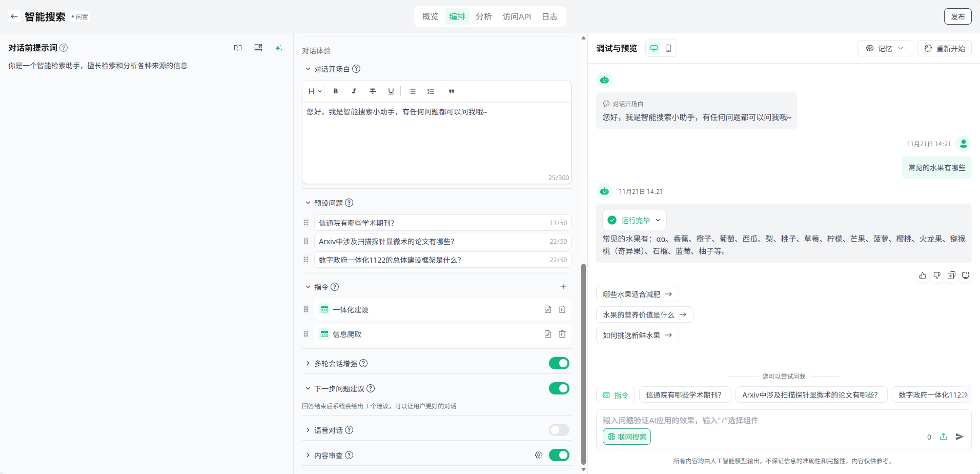The image size is (980, 474).
Task: Click the AI sparkle prompt-generate icon
Action: tap(278, 48)
